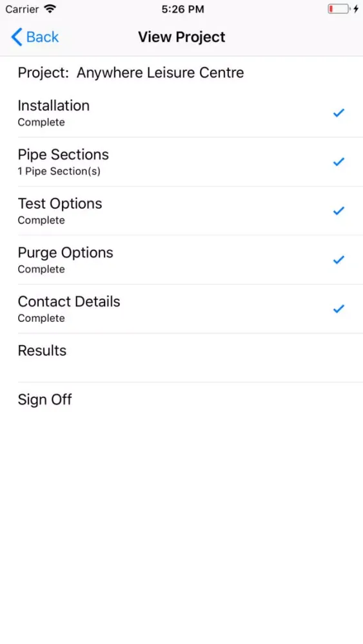This screenshot has height=644, width=363.
Task: Open the Results row
Action: pyautogui.click(x=181, y=357)
